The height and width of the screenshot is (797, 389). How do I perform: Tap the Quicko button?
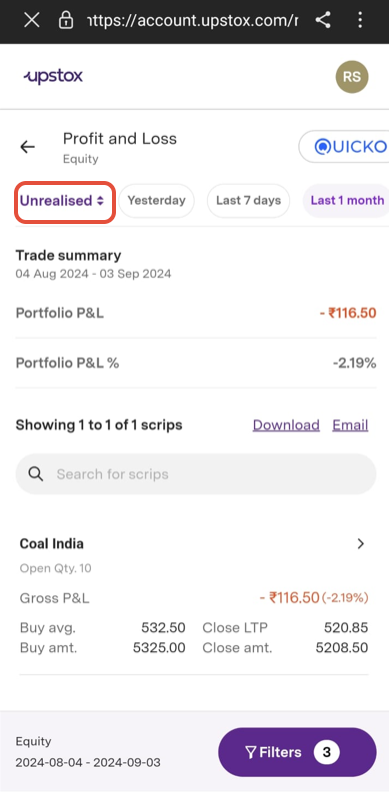tap(344, 147)
